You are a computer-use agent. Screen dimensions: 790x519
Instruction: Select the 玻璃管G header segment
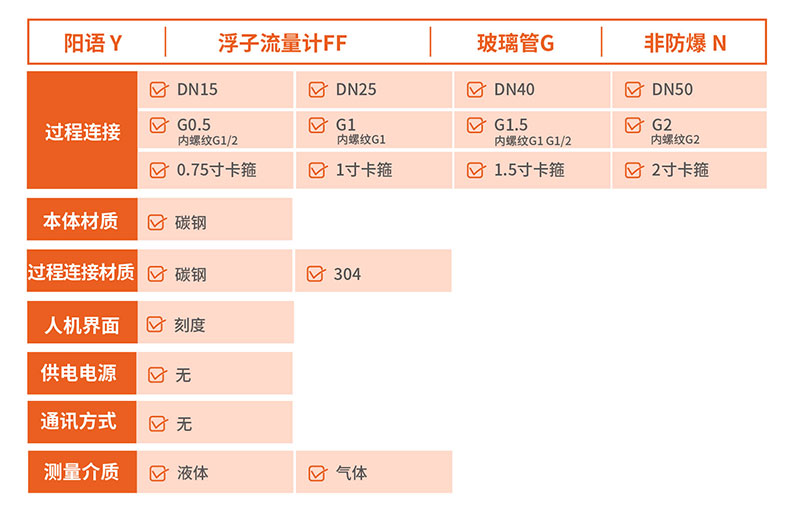tap(515, 44)
